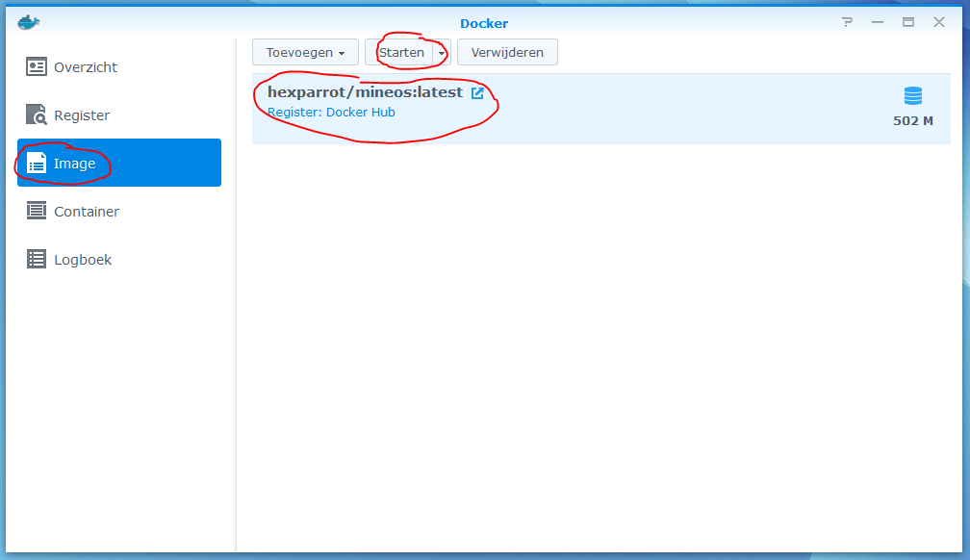Click the 502 M size value
Viewport: 970px width, 560px height.
(913, 120)
